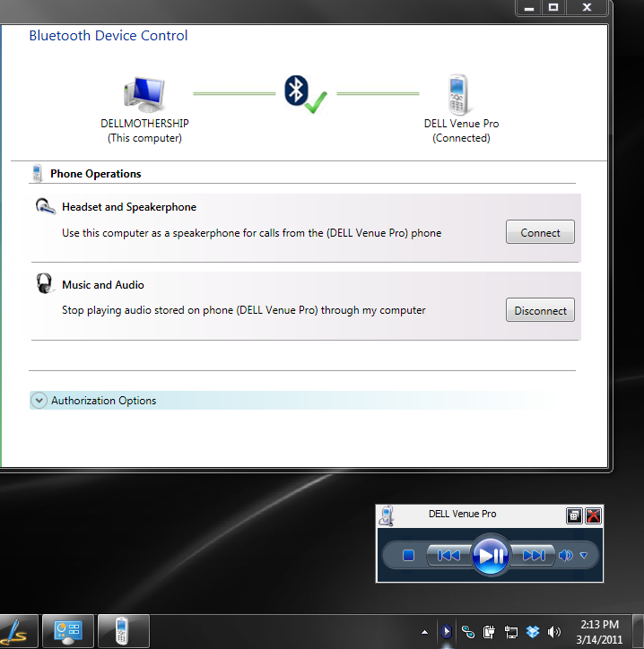This screenshot has width=644, height=649.
Task: Click the DELL Venue Pro player title icon
Action: click(x=387, y=515)
